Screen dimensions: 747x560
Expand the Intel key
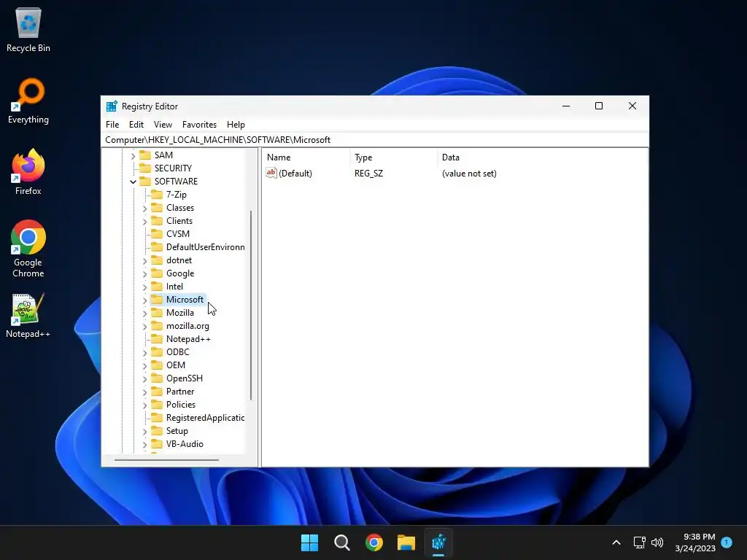[x=144, y=287]
